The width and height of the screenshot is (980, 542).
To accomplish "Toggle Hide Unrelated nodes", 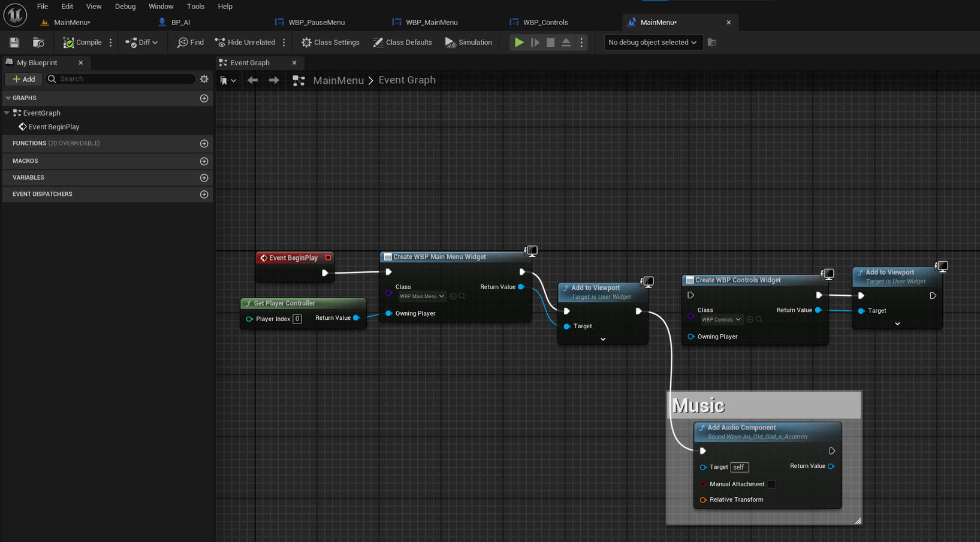I will coord(245,43).
